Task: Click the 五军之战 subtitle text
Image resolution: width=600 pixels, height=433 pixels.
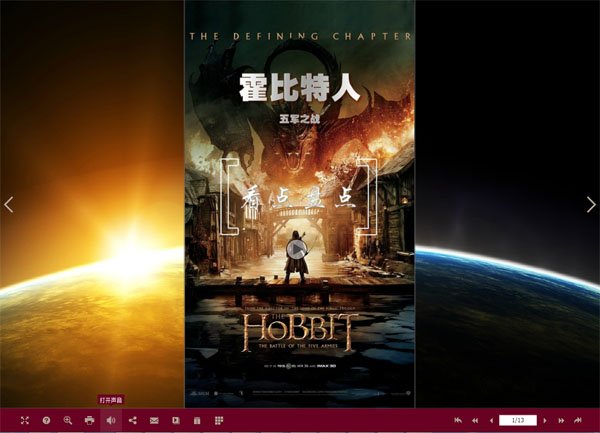Action: pyautogui.click(x=299, y=119)
